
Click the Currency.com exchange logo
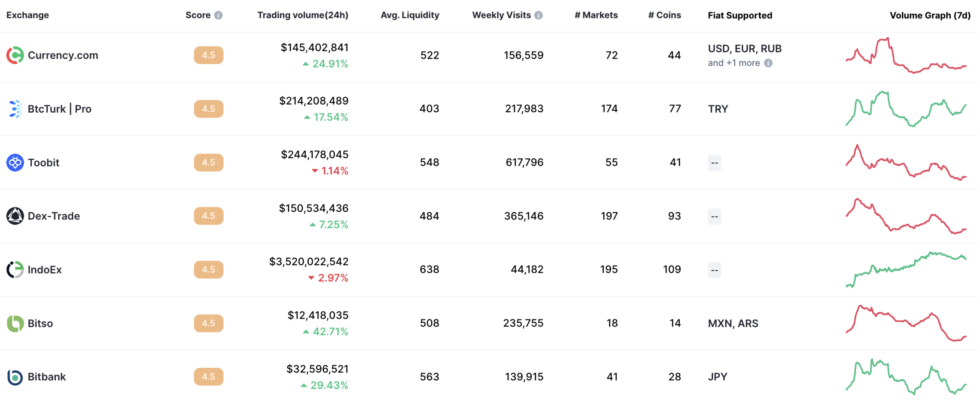(15, 55)
